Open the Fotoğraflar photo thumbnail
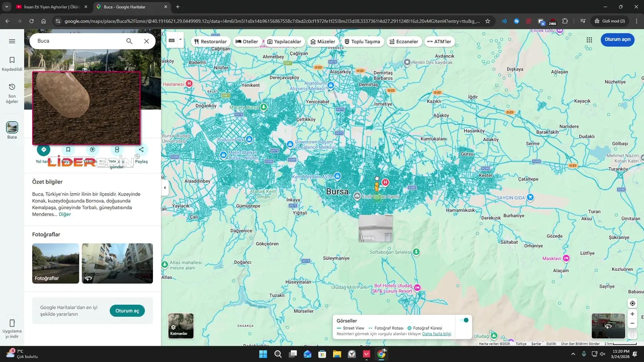 pos(55,263)
